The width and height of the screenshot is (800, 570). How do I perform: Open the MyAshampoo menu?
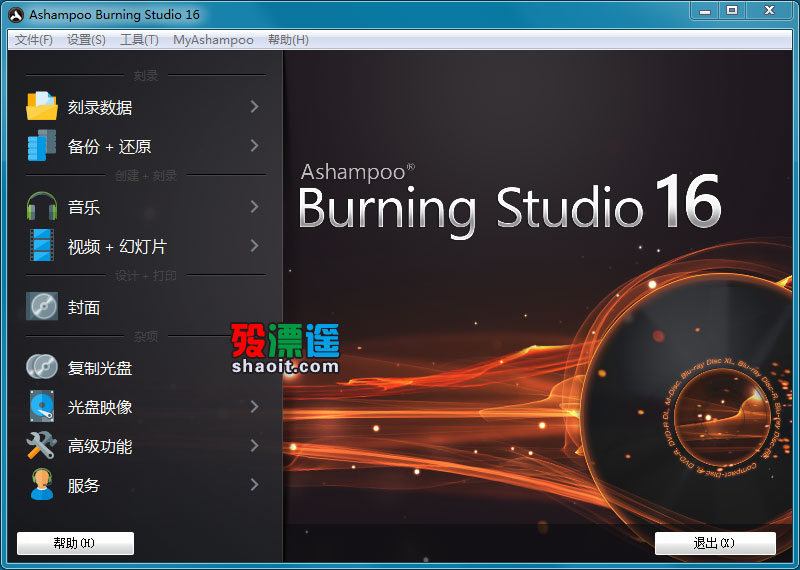coord(213,40)
